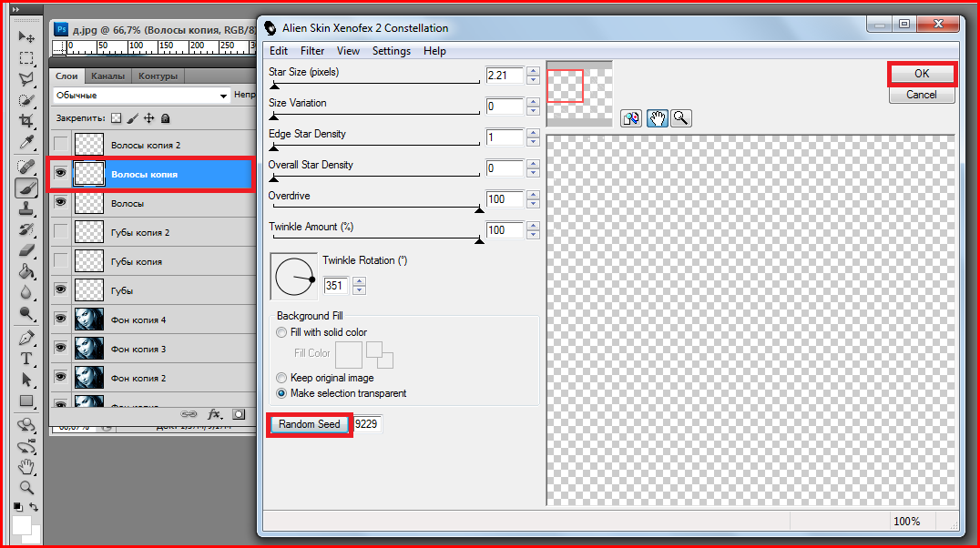Hide the Фон копия 4 layer
Screen dimensions: 980x548
(x=61, y=319)
